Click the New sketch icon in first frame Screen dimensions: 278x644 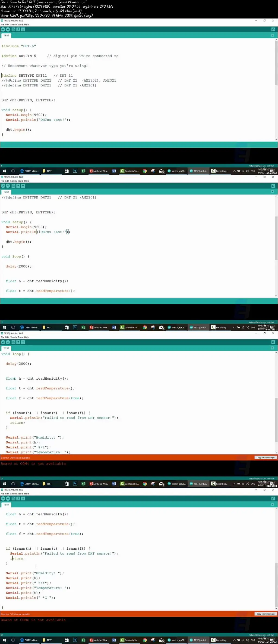coord(13,29)
